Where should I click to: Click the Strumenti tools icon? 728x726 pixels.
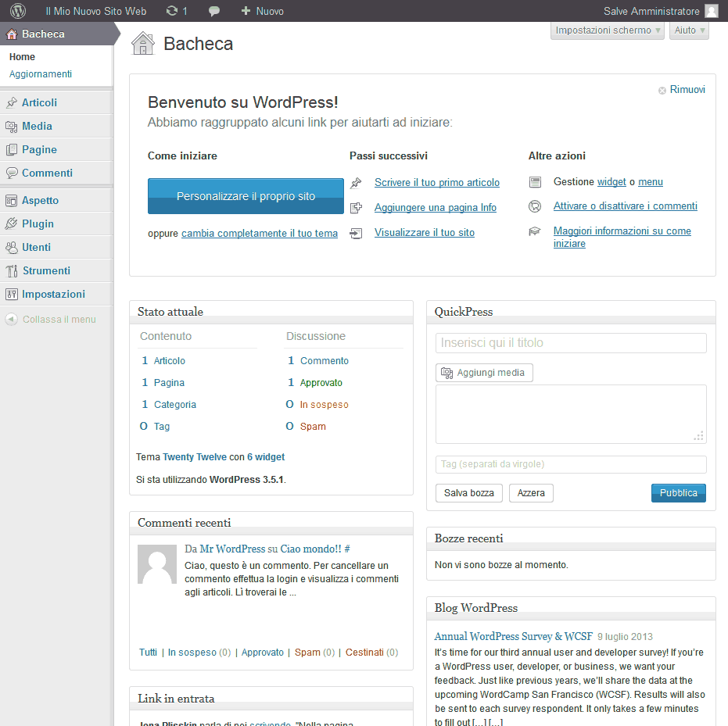point(12,270)
